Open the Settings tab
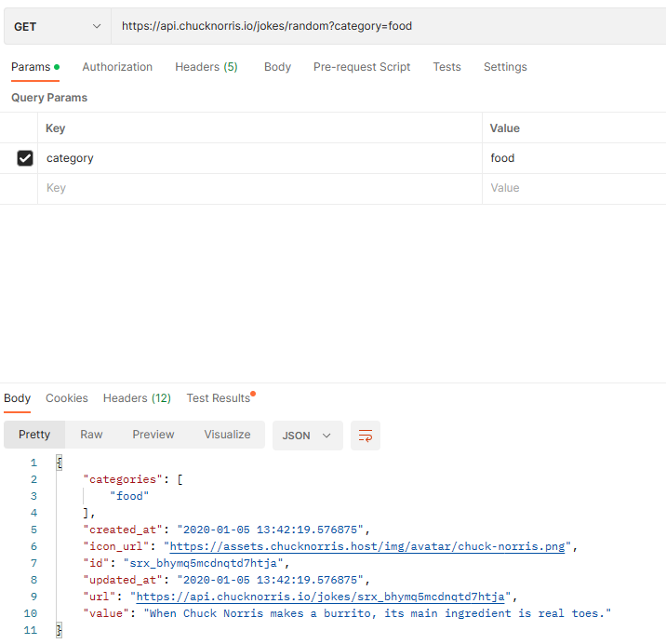Image resolution: width=666 pixels, height=644 pixels. pos(505,67)
